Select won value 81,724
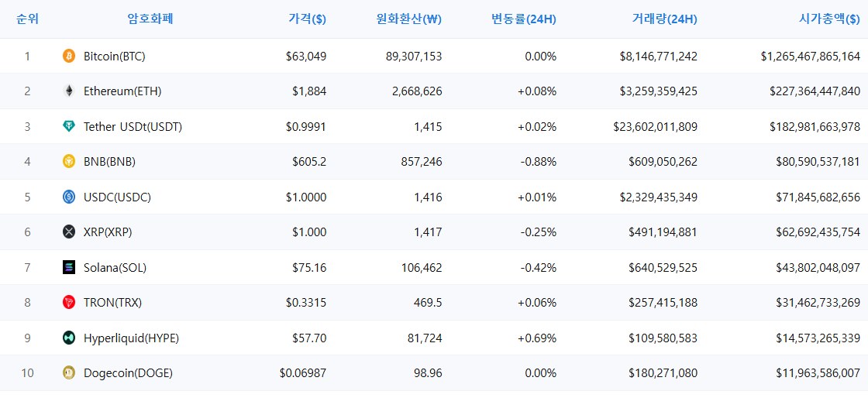868x398 pixels. click(425, 338)
